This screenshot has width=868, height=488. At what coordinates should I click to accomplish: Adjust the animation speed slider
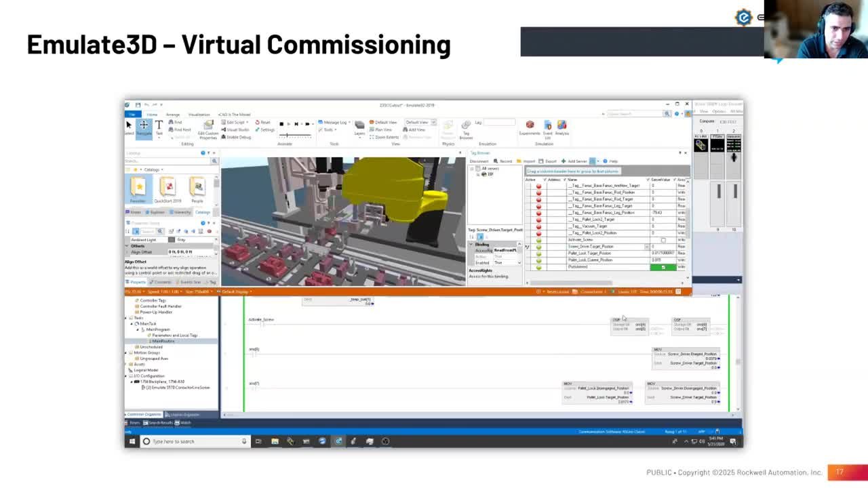296,136
